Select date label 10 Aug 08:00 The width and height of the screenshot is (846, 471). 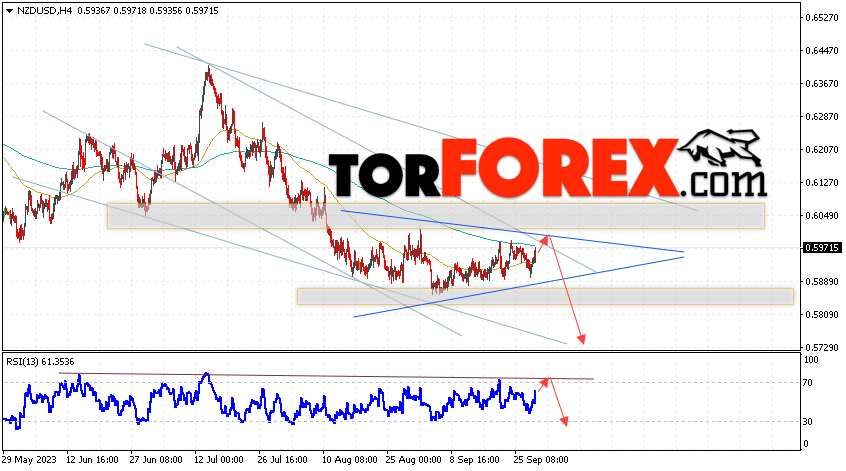(350, 460)
